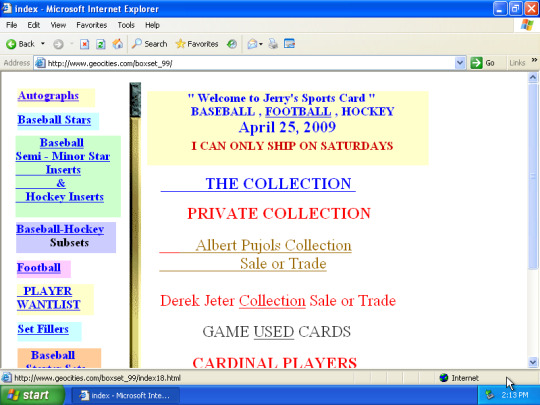Click the I CAN ONLY SHIP ON SATURDAYS text
The height and width of the screenshot is (405, 540).
(292, 146)
